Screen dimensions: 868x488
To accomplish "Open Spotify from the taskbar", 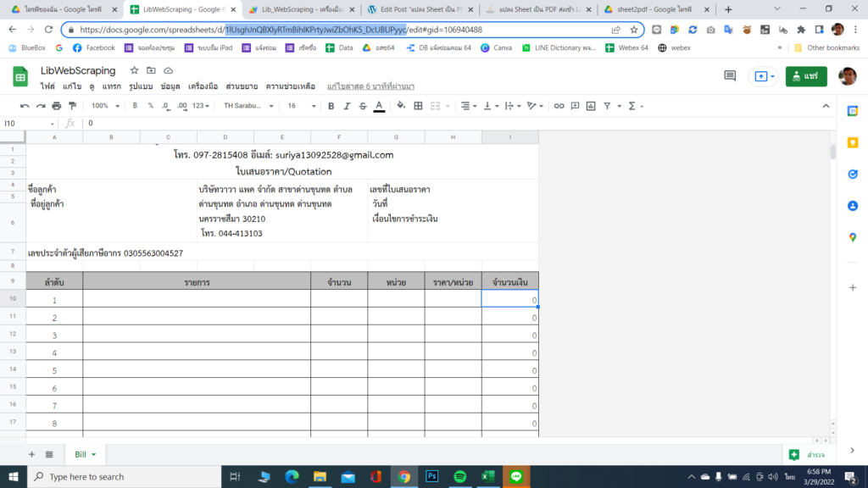I will 460,476.
